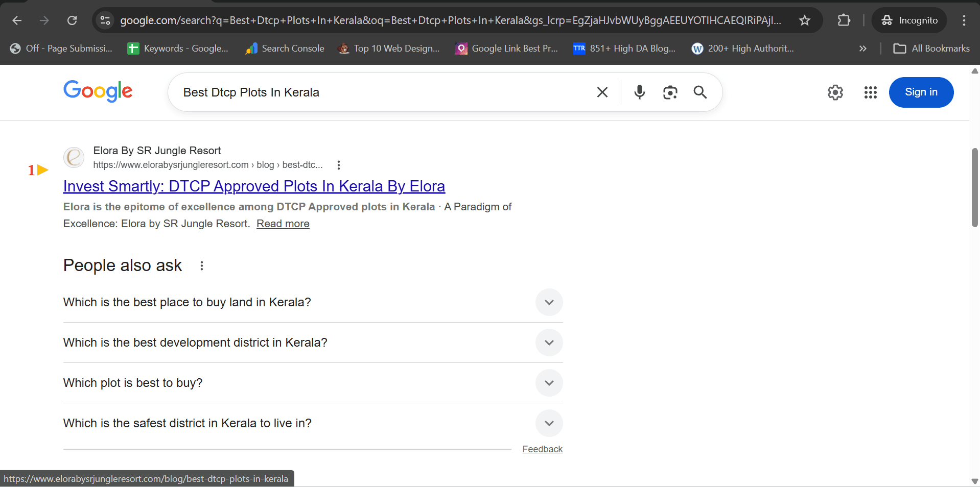Expand 'best development district in Kerala' question
The image size is (980, 487).
click(313, 343)
